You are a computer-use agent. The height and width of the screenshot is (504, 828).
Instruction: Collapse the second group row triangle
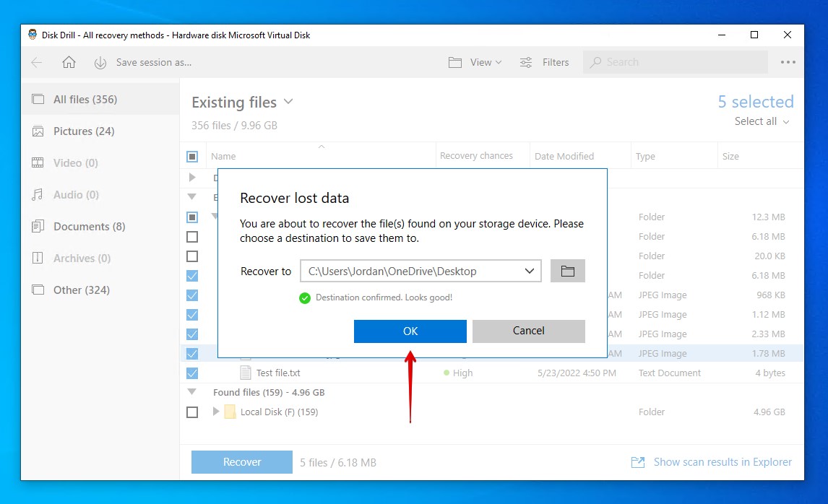(192, 197)
